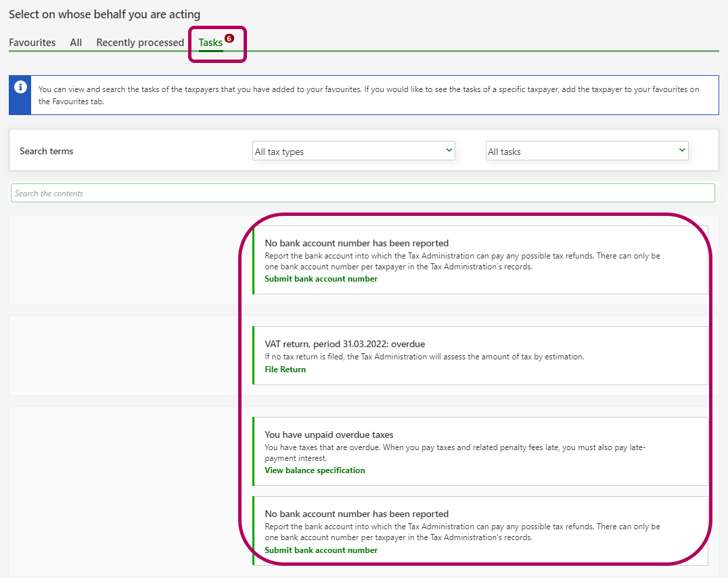
Task: Focus the Search the contents field
Action: coord(363,193)
